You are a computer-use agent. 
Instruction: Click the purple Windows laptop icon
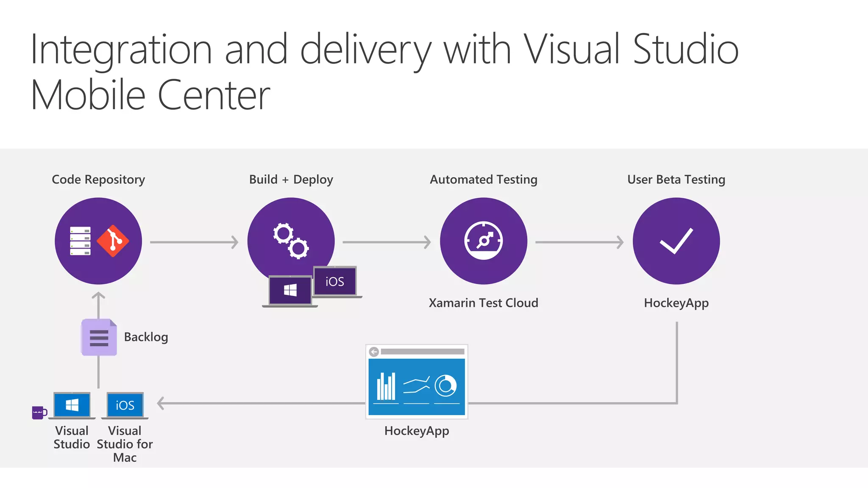tap(290, 291)
